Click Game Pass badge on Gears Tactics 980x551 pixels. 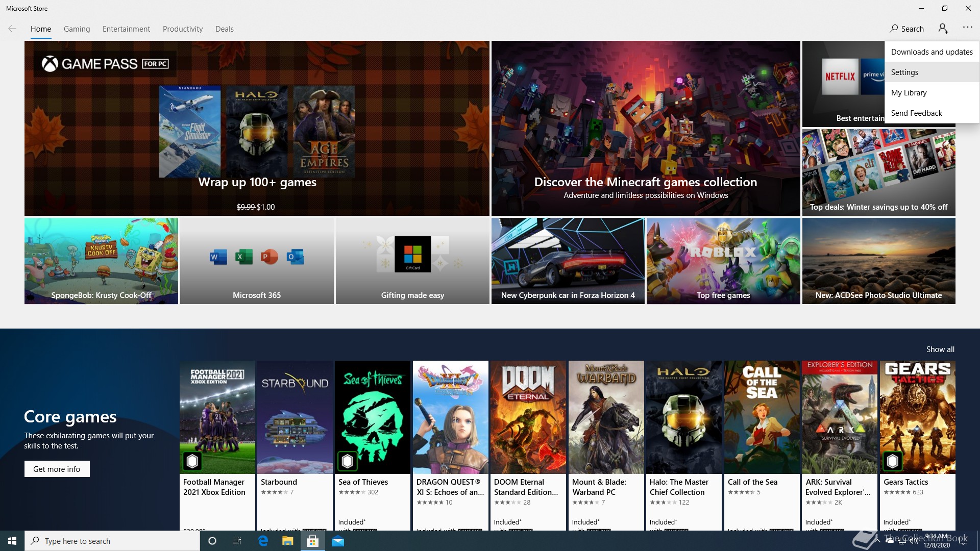click(x=893, y=461)
